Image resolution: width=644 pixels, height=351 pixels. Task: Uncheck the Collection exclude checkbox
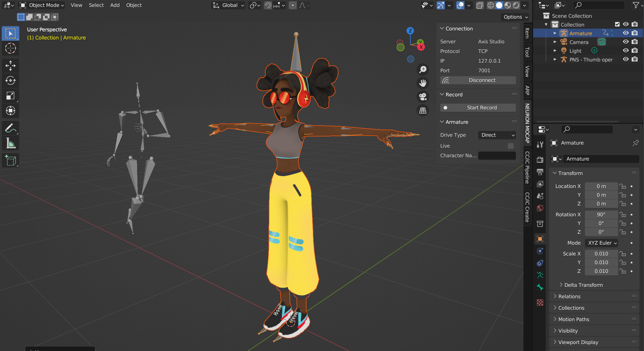click(x=617, y=24)
